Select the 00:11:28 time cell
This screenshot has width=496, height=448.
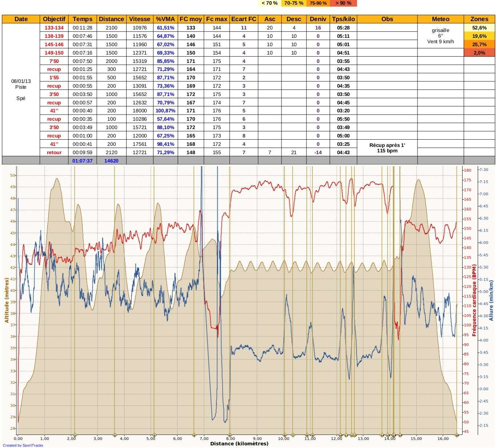point(83,28)
